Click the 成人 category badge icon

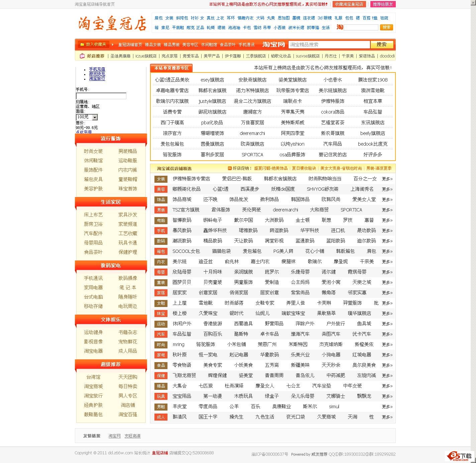click(161, 417)
